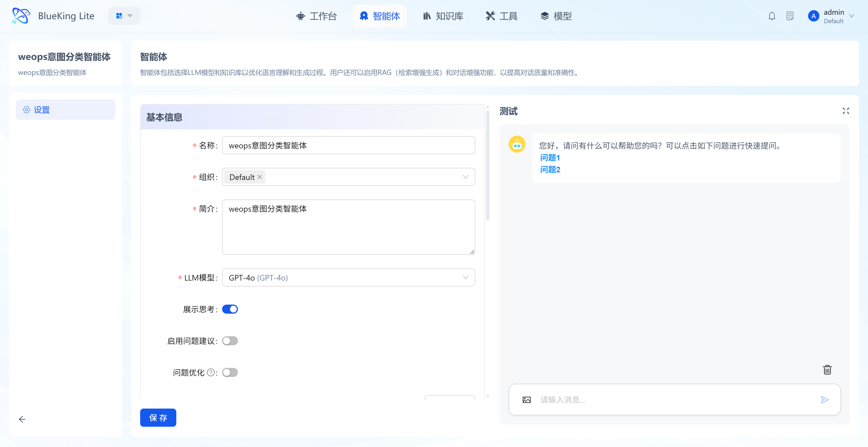Select the 智能体 agent tab
868x447 pixels.
click(x=380, y=16)
